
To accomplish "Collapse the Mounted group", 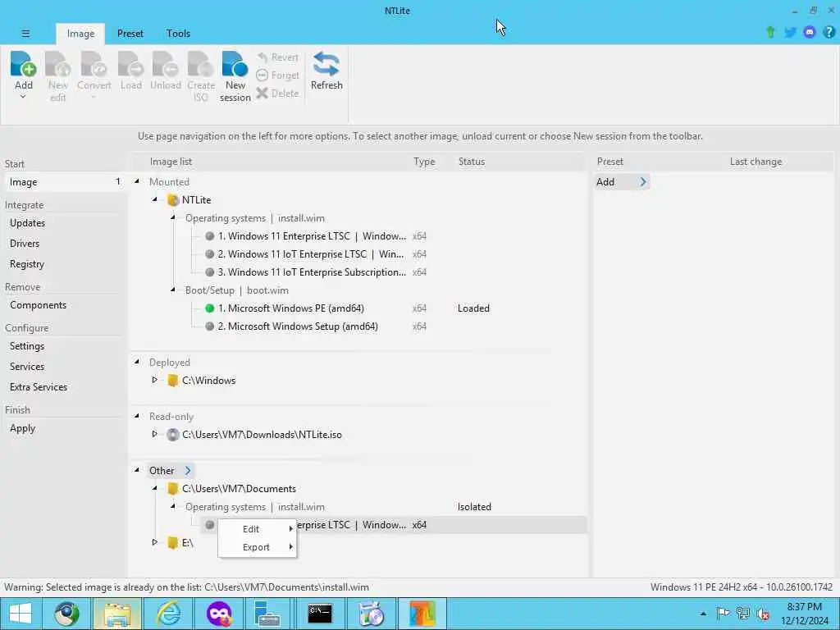I will pyautogui.click(x=137, y=181).
